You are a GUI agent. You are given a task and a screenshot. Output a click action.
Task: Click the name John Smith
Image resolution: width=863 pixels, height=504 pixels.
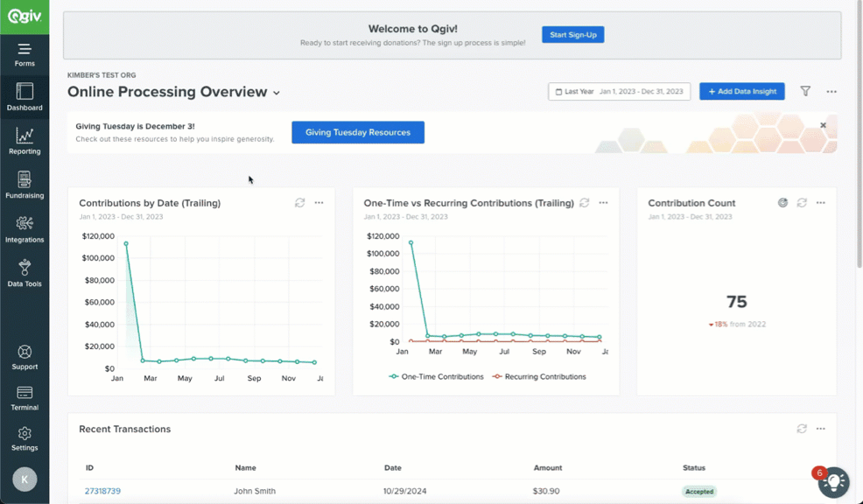click(x=255, y=492)
